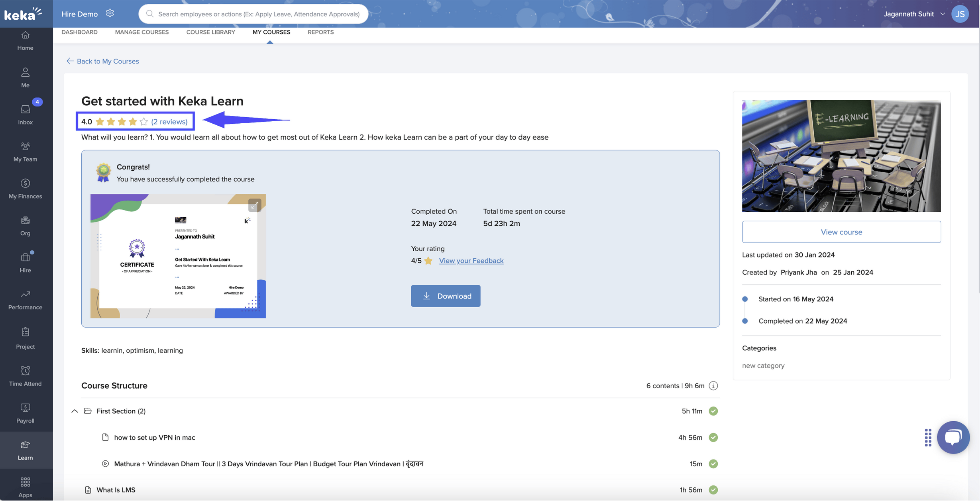Click the settings gear next to Hire Demo

pyautogui.click(x=110, y=13)
